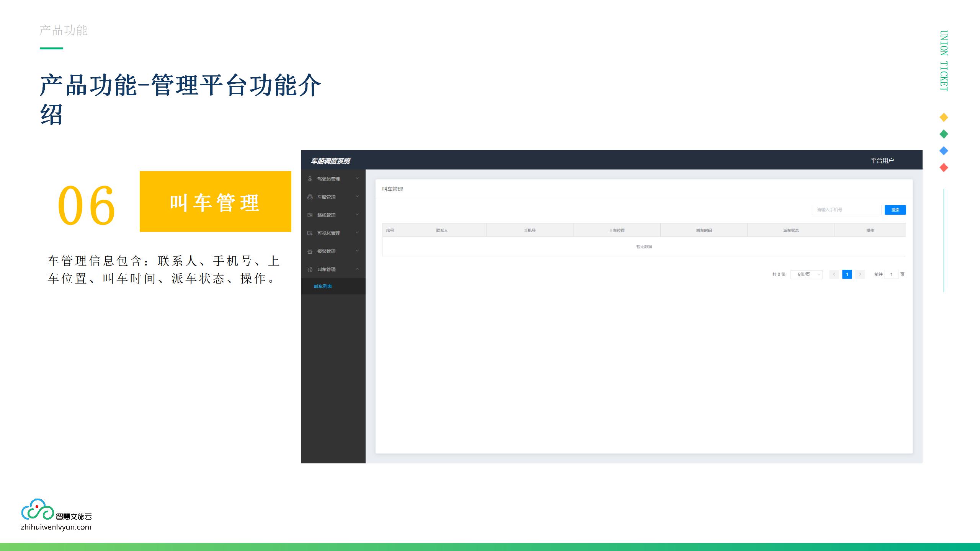Open the 叫车管理 sidebar menu label
Image resolution: width=980 pixels, height=551 pixels.
pyautogui.click(x=326, y=269)
